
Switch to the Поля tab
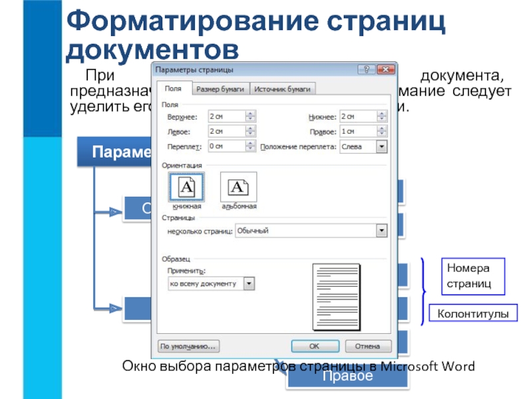click(173, 88)
